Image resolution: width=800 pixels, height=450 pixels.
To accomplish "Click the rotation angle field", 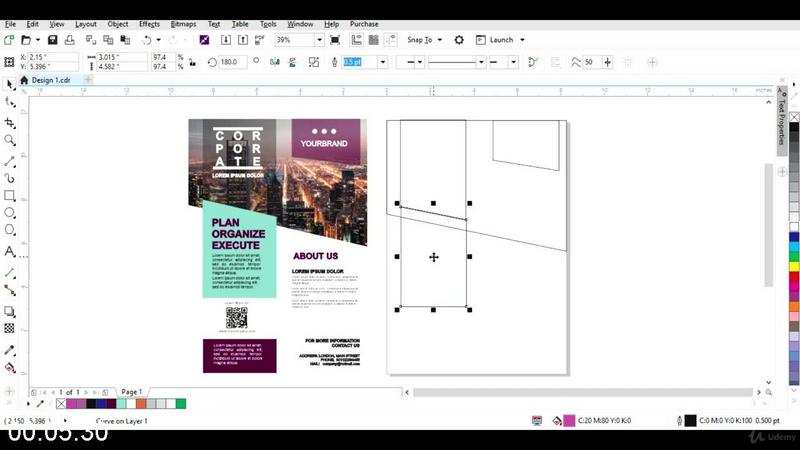I will [233, 62].
